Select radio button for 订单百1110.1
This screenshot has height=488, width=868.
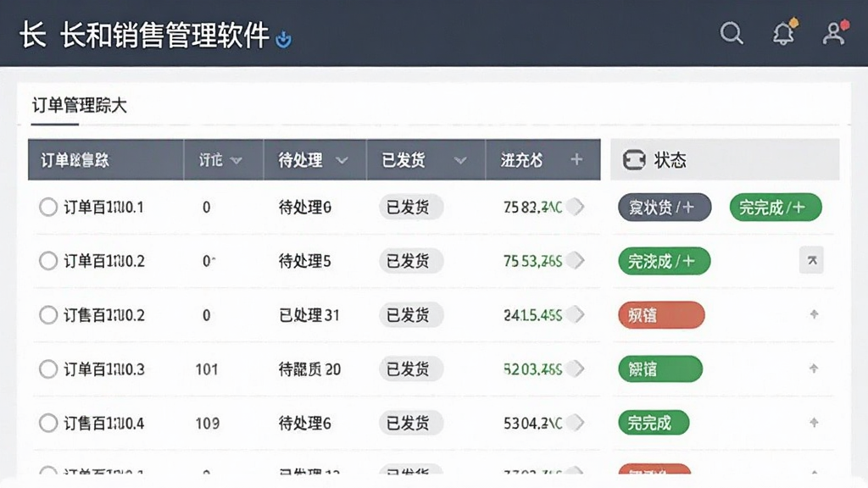click(48, 207)
